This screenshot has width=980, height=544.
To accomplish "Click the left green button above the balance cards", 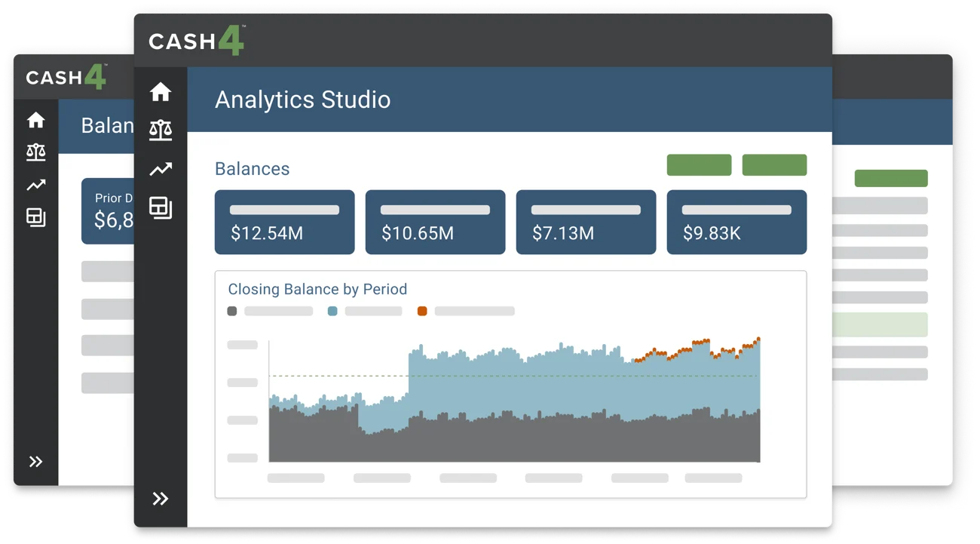I will pos(699,164).
